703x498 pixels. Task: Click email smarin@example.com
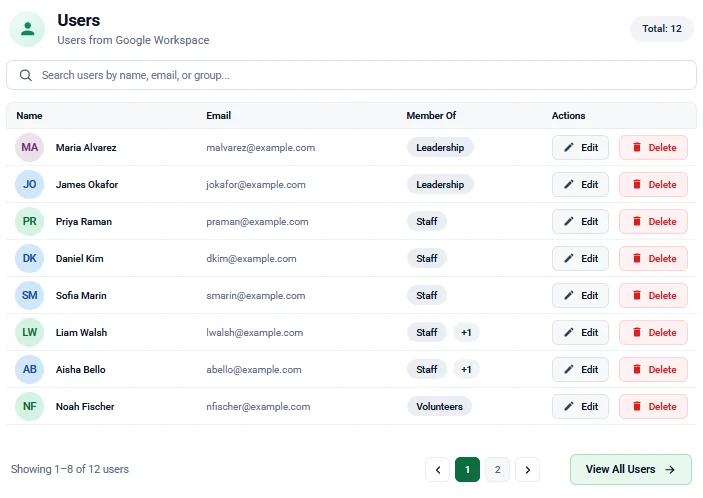(x=256, y=295)
